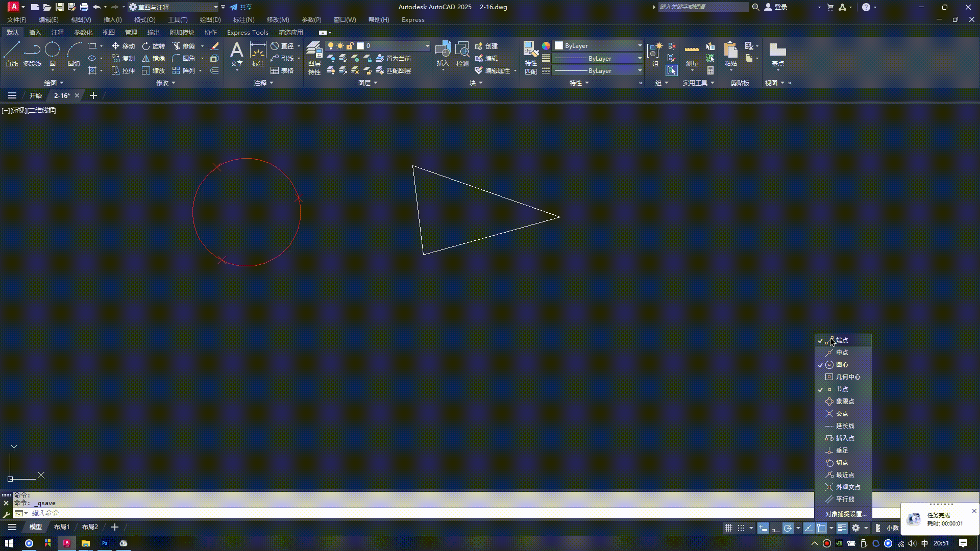Switch to the 参数化 ribbon tab
The width and height of the screenshot is (980, 551).
click(x=83, y=32)
